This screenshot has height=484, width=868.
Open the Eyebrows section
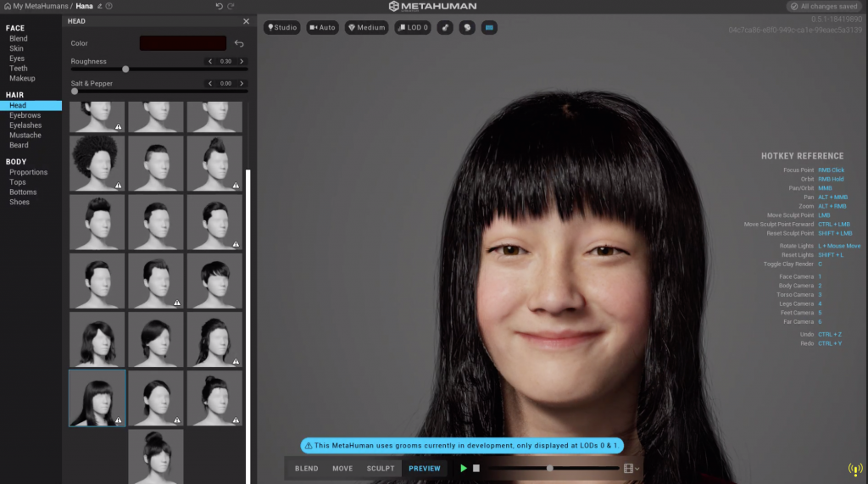25,115
